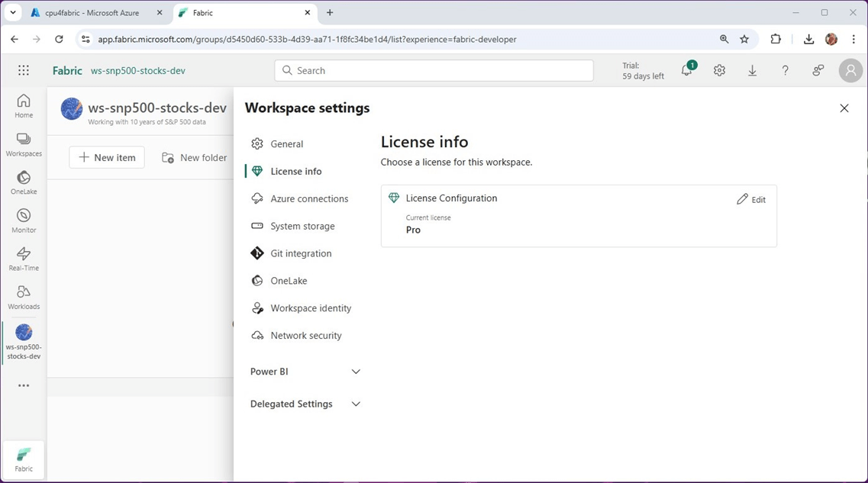The width and height of the screenshot is (868, 483).
Task: Open the help question mark menu
Action: click(x=785, y=70)
